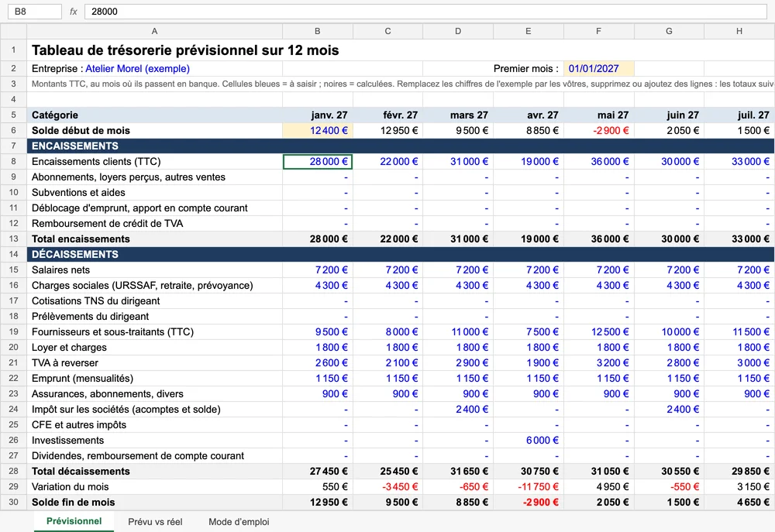This screenshot has height=532, width=775.
Task: Select column F header
Action: pos(598,31)
